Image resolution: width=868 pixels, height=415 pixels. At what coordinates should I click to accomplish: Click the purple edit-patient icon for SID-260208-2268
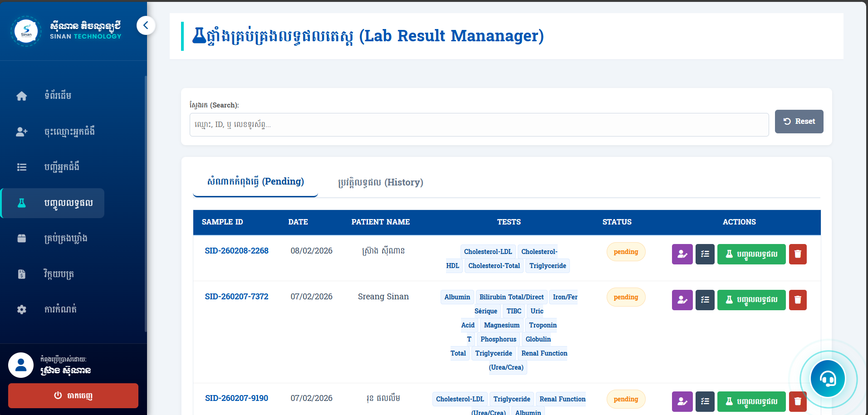[x=682, y=254]
